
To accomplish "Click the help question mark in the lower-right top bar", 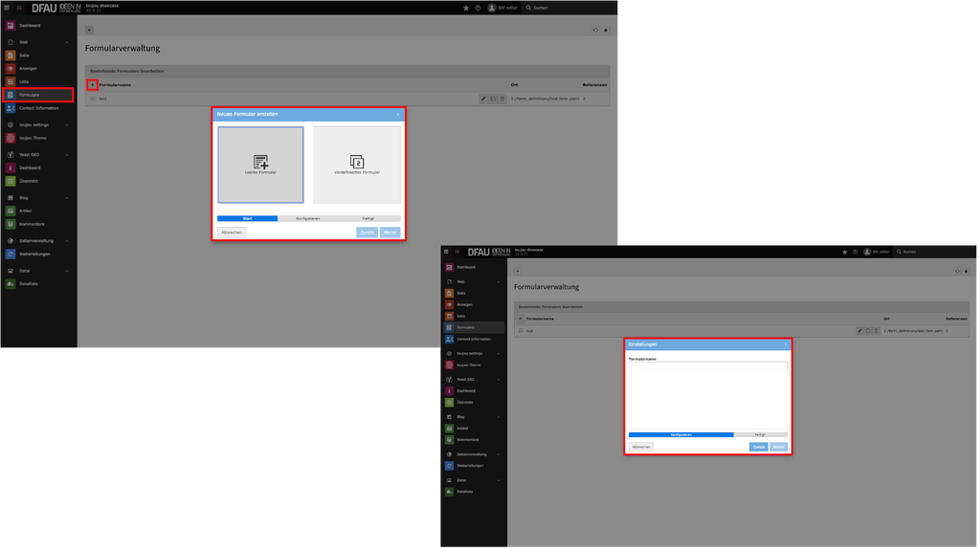I will click(x=855, y=252).
